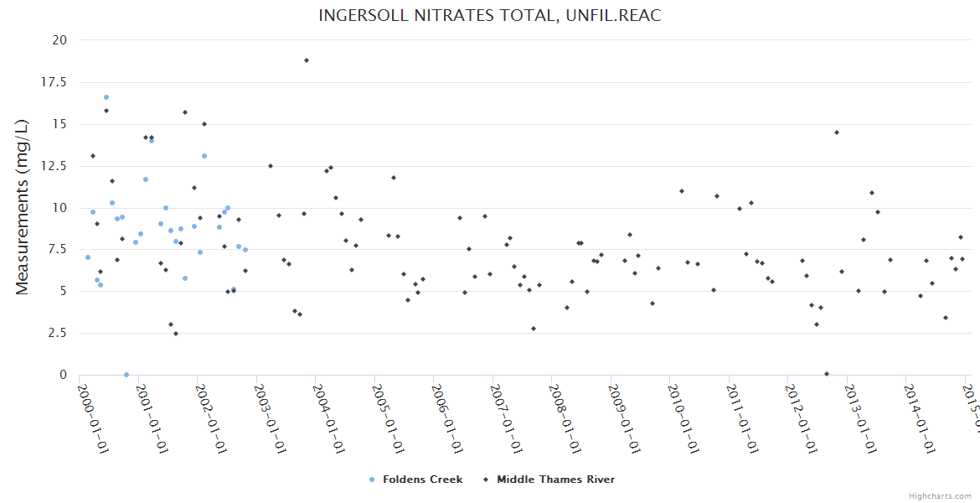This screenshot has width=980, height=503.
Task: Open the Highcharts.com credits link
Action: click(941, 496)
